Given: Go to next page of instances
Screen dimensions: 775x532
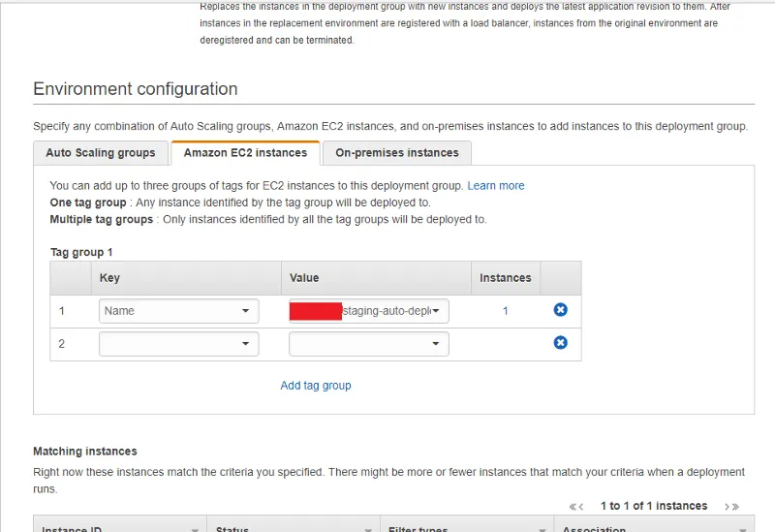Looking at the screenshot, I should click(x=726, y=507).
